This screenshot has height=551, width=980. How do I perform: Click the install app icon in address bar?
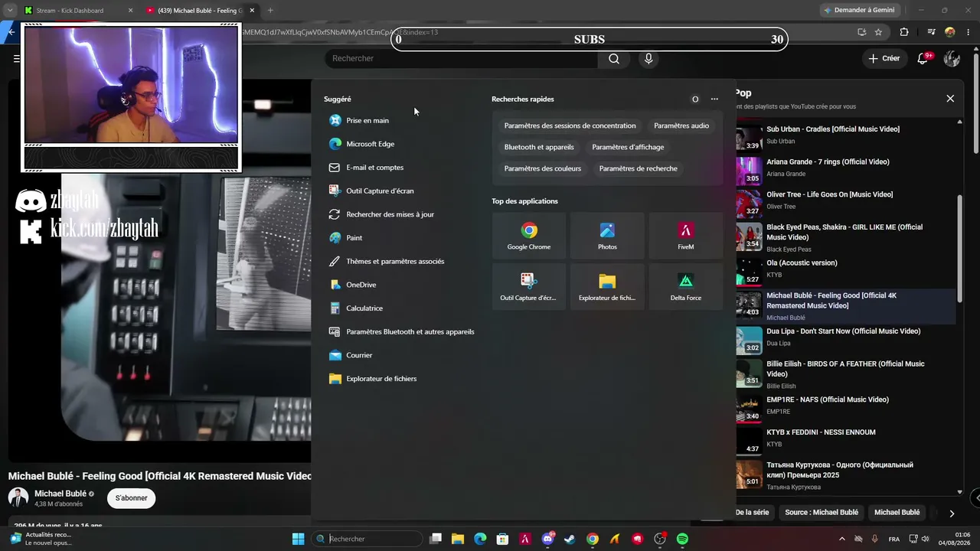(x=861, y=32)
